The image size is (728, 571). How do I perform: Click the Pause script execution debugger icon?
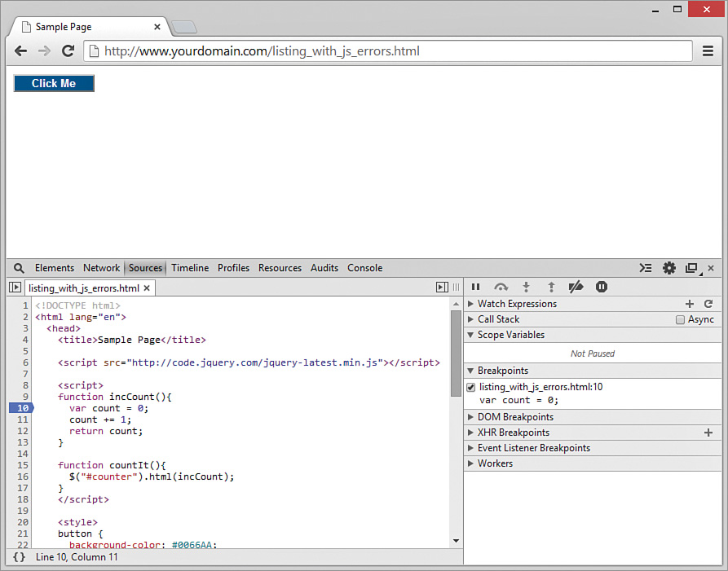point(475,287)
